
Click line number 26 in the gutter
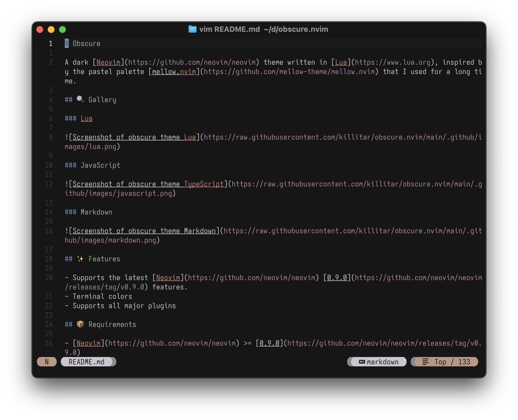(49, 343)
